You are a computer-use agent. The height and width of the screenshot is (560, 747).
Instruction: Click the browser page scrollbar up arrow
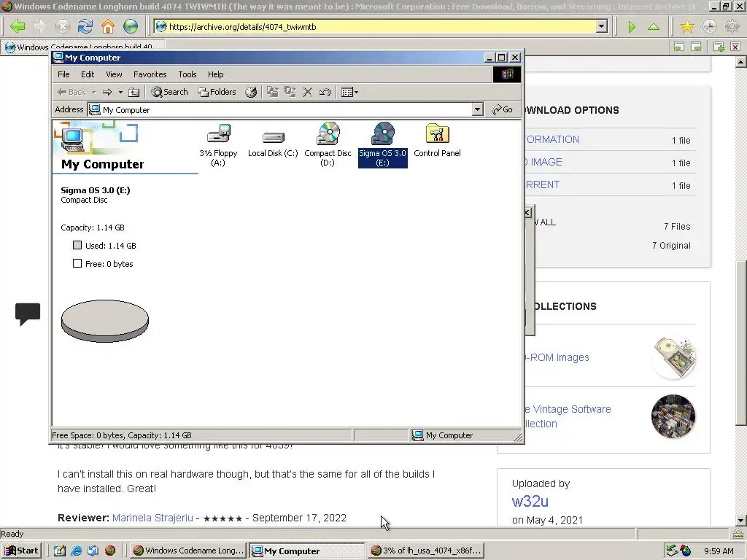741,62
